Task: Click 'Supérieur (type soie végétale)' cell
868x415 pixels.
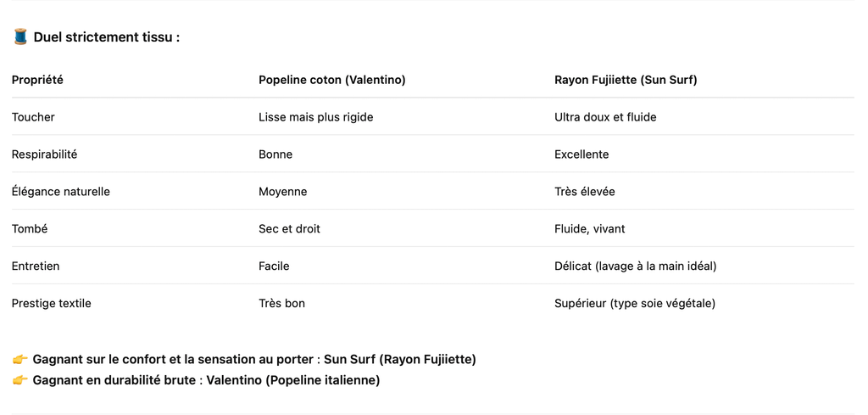Action: click(635, 304)
